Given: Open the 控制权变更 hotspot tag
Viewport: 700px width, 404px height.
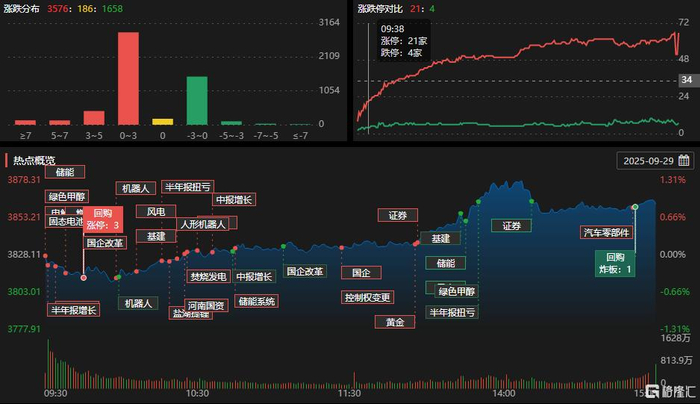Looking at the screenshot, I should (x=367, y=297).
